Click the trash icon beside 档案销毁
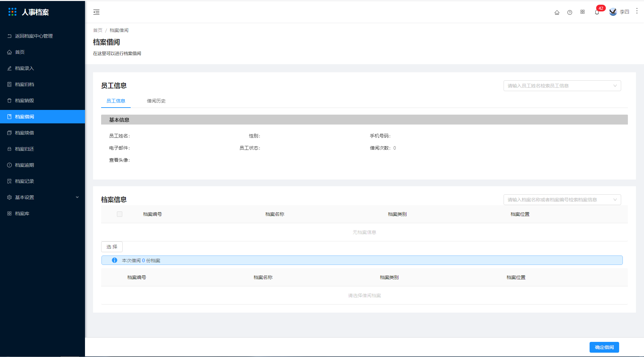This screenshot has height=357, width=644. [9, 101]
